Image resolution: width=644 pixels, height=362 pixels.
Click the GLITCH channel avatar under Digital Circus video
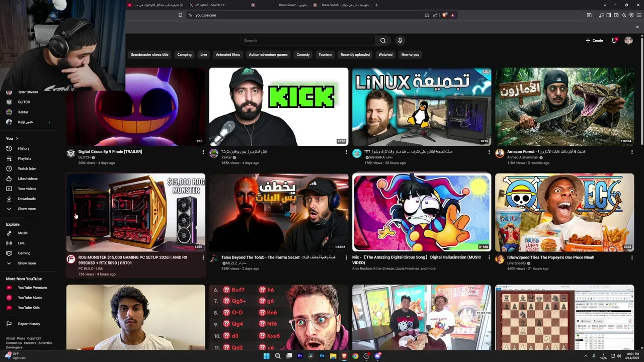(x=71, y=153)
